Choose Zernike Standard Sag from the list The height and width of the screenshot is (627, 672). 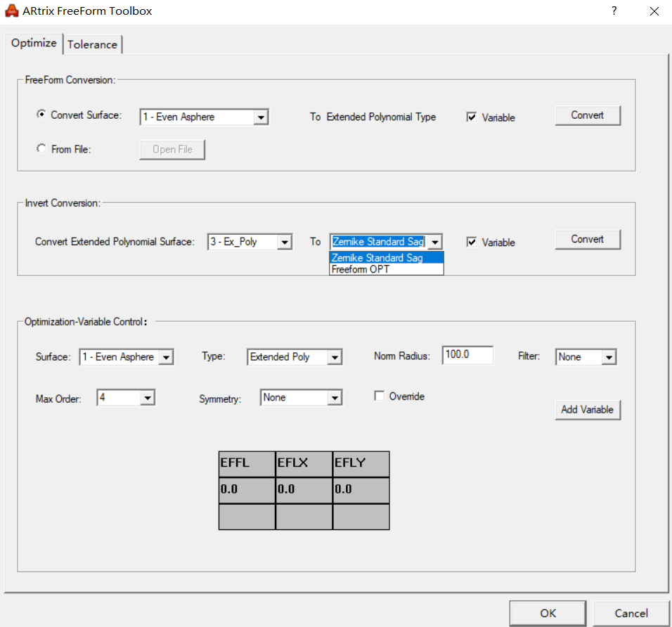coord(386,257)
